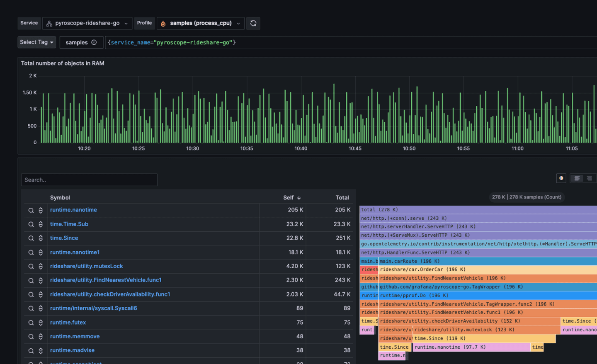Open the runtime.nanotime symbol link
This screenshot has width=597, height=364.
point(73,210)
